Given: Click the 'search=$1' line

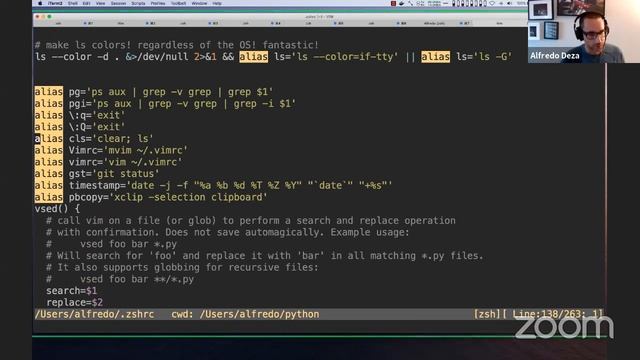Looking at the screenshot, I should [x=71, y=291].
